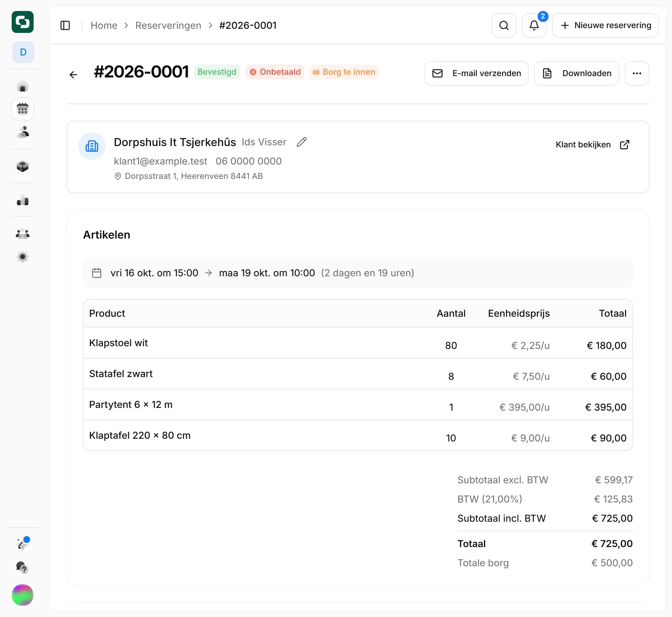This screenshot has width=672, height=617.
Task: Edit customer with the pencil icon
Action: pyautogui.click(x=301, y=142)
